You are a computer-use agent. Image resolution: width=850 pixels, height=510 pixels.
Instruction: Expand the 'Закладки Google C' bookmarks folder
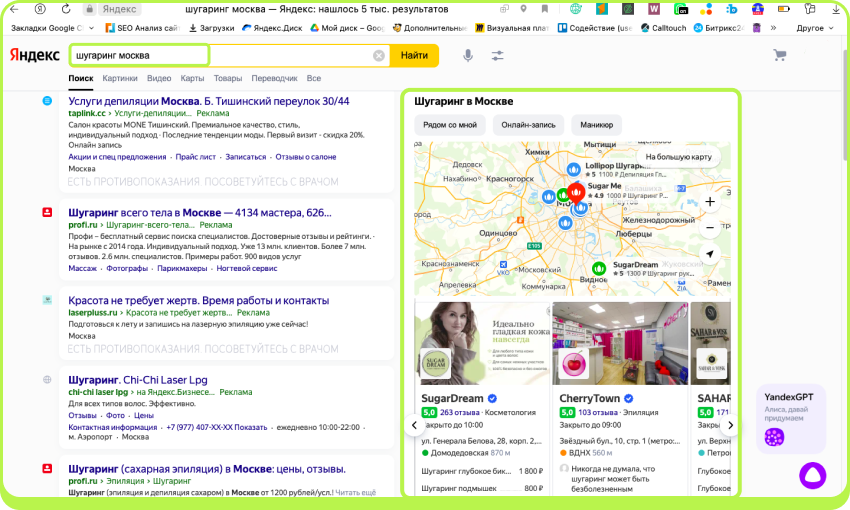(x=52, y=28)
